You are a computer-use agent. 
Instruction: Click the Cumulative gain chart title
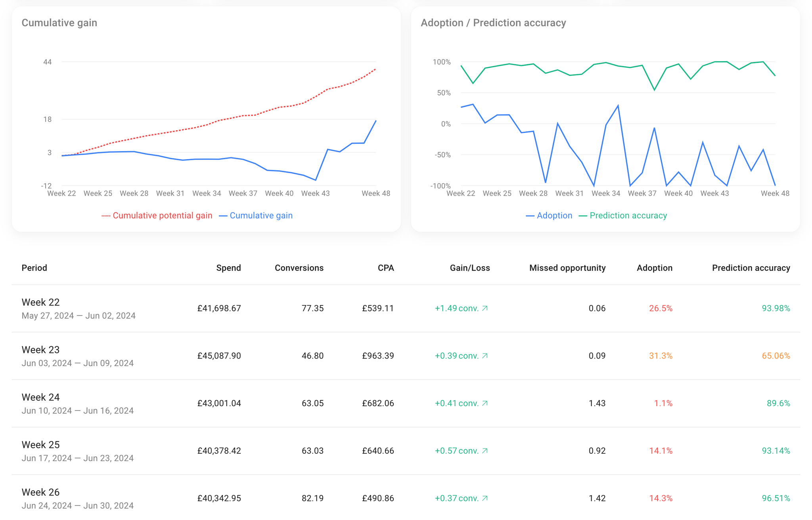pyautogui.click(x=59, y=23)
